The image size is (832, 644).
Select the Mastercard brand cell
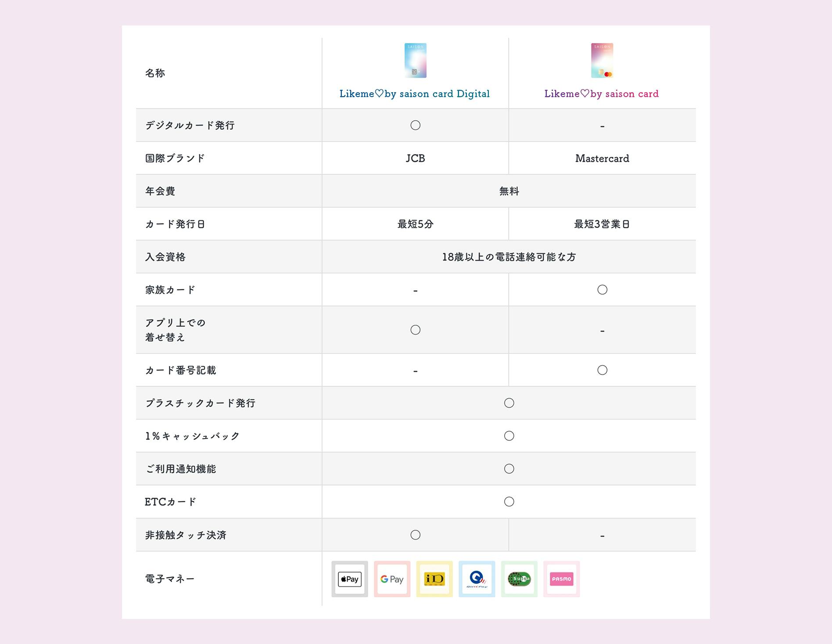602,158
